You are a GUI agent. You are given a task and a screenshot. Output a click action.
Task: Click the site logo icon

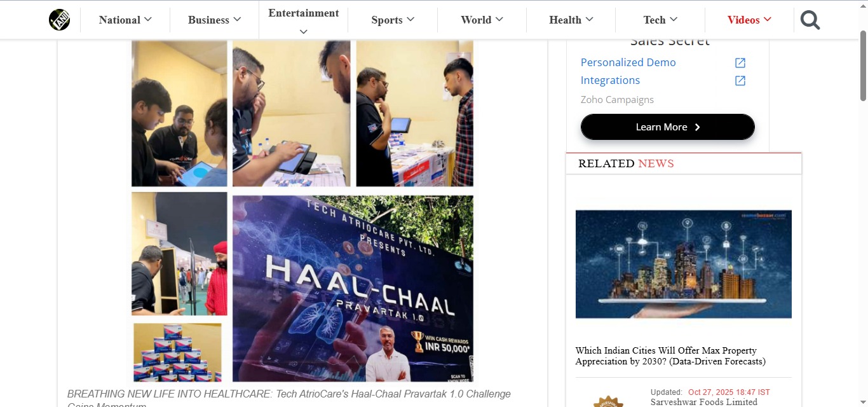coord(60,20)
